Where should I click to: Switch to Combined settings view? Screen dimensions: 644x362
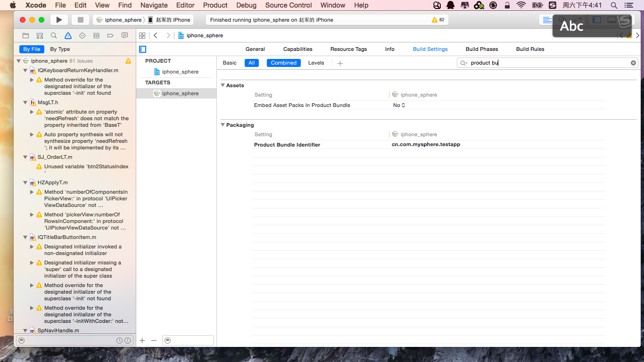pos(284,63)
